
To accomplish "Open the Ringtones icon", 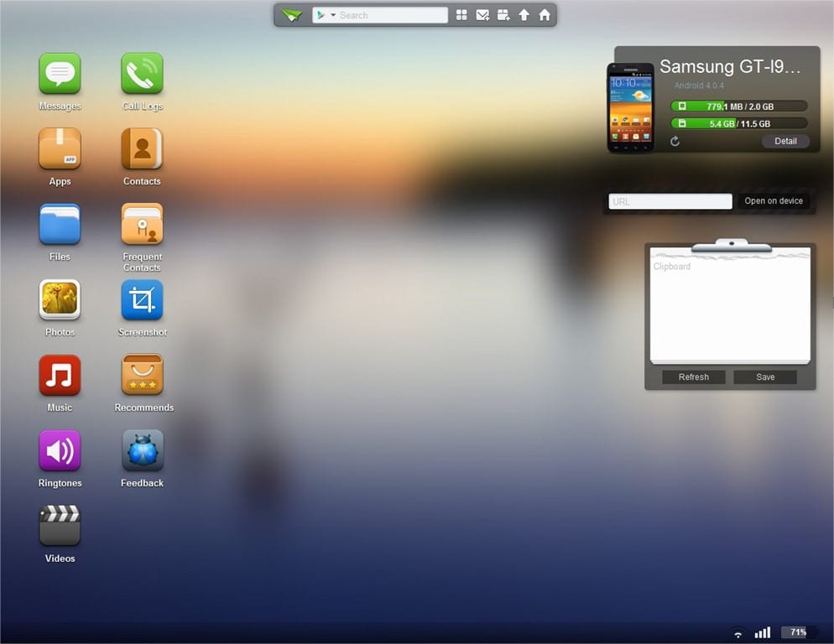I will click(60, 450).
